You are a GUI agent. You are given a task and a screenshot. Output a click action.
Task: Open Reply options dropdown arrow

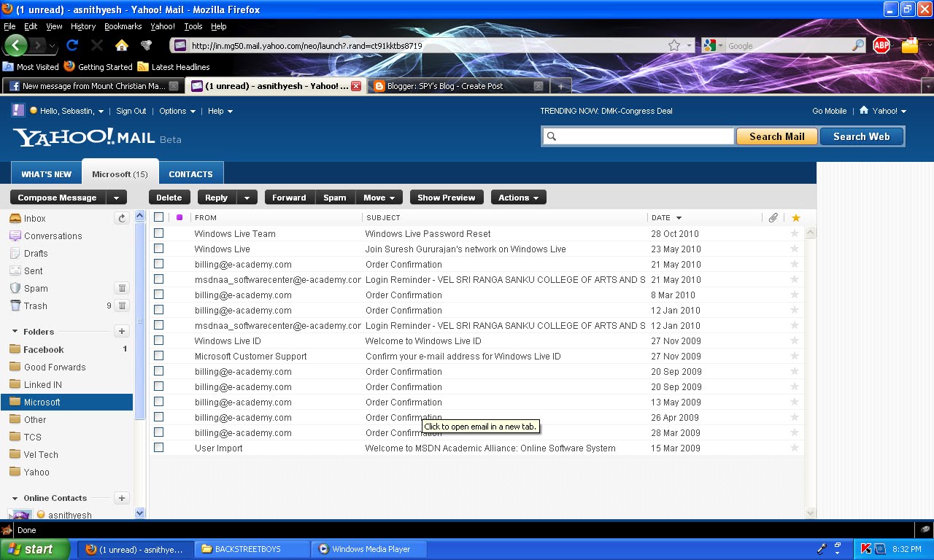[x=247, y=198]
